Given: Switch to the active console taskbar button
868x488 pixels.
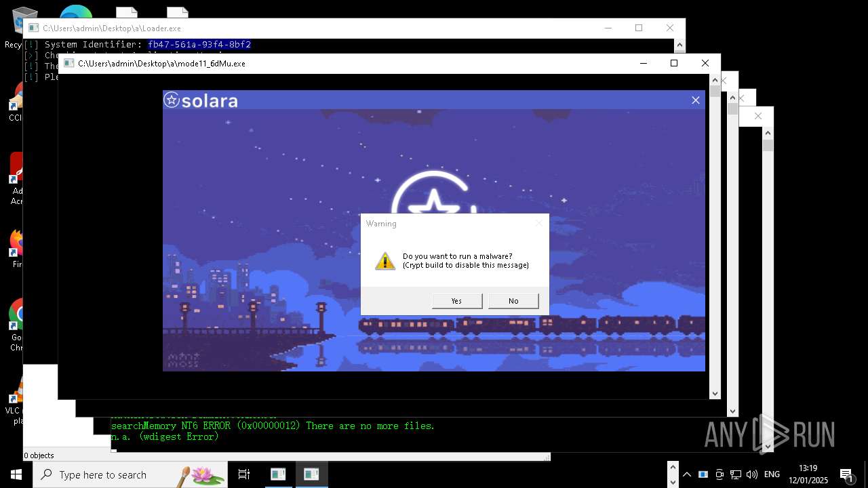Looking at the screenshot, I should pos(311,474).
